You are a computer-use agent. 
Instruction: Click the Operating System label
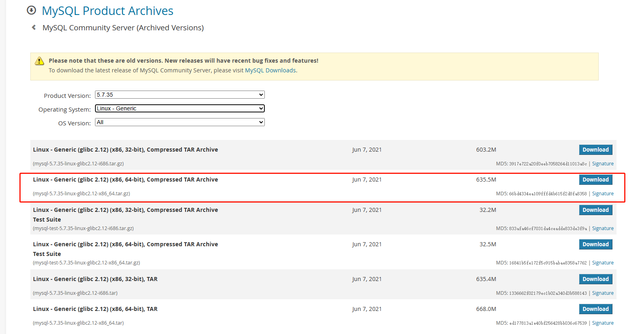pos(65,110)
